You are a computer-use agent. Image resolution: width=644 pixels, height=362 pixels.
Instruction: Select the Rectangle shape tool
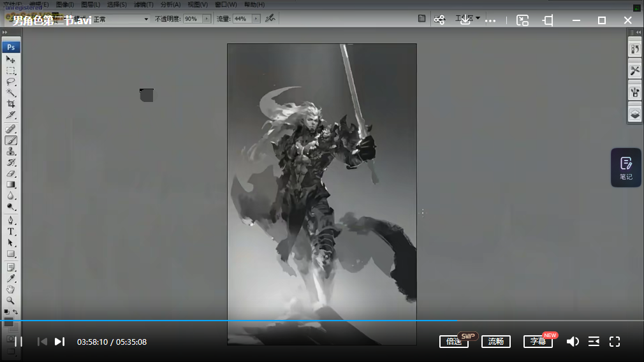[x=11, y=254]
